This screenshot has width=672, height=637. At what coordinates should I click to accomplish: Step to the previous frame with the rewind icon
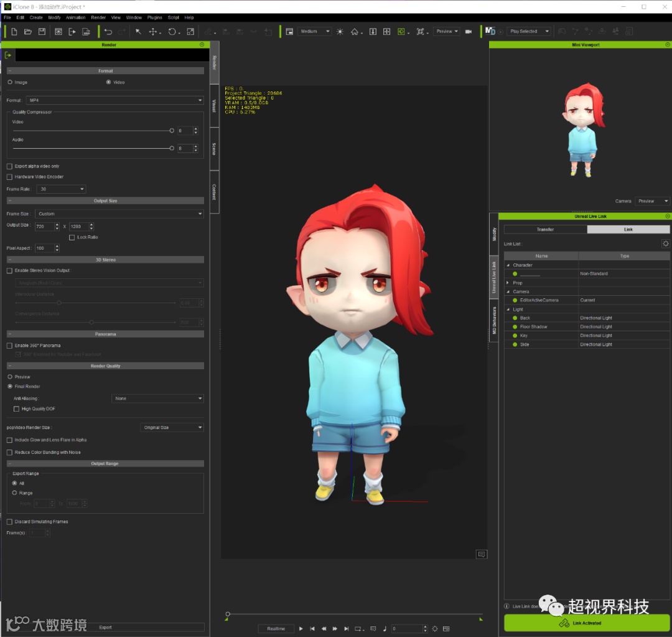[324, 629]
